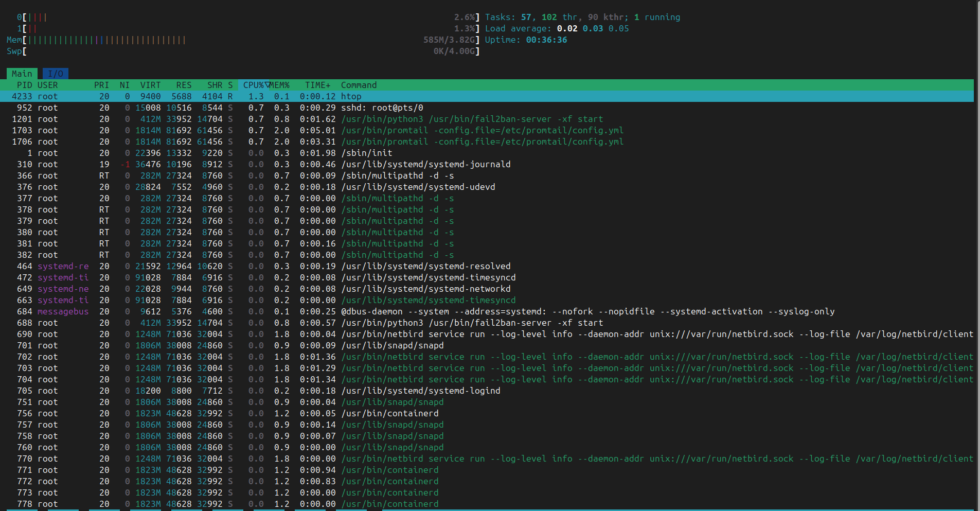Select the systemd-logind process row

tap(487, 391)
